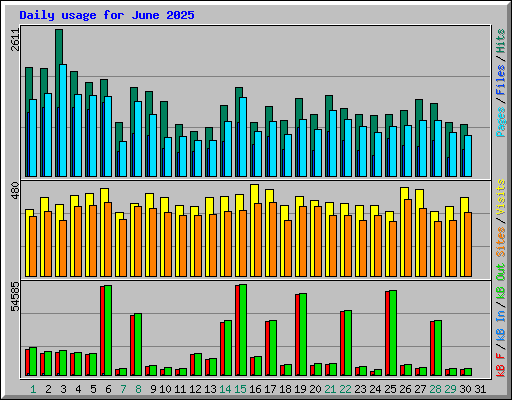The width and height of the screenshot is (512, 400).
Task: Select weekend day 15 on the date axis
Action: click(240, 389)
